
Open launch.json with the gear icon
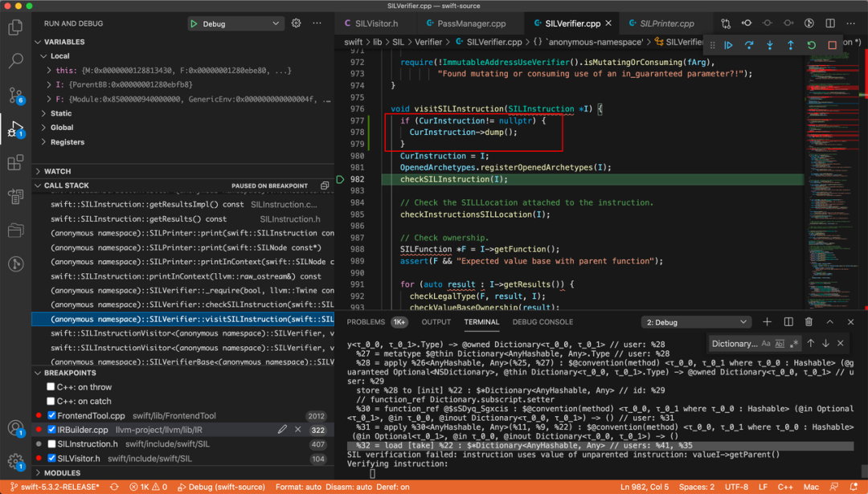coord(296,23)
